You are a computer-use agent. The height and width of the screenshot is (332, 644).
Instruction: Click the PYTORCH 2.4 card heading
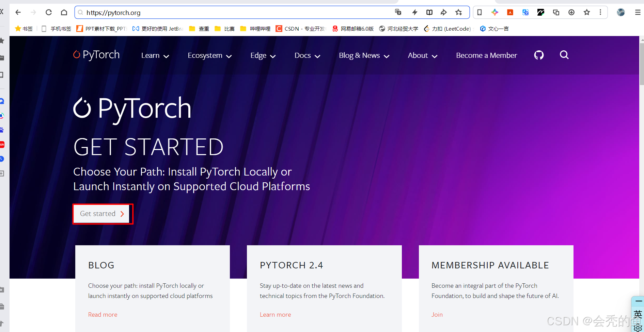click(292, 265)
